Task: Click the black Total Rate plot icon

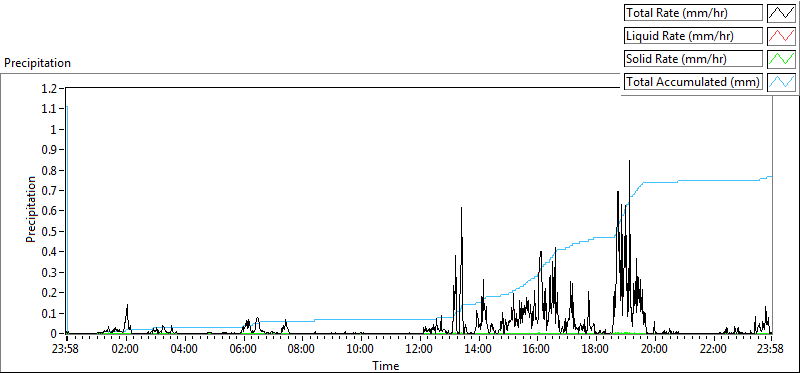Action: point(781,13)
